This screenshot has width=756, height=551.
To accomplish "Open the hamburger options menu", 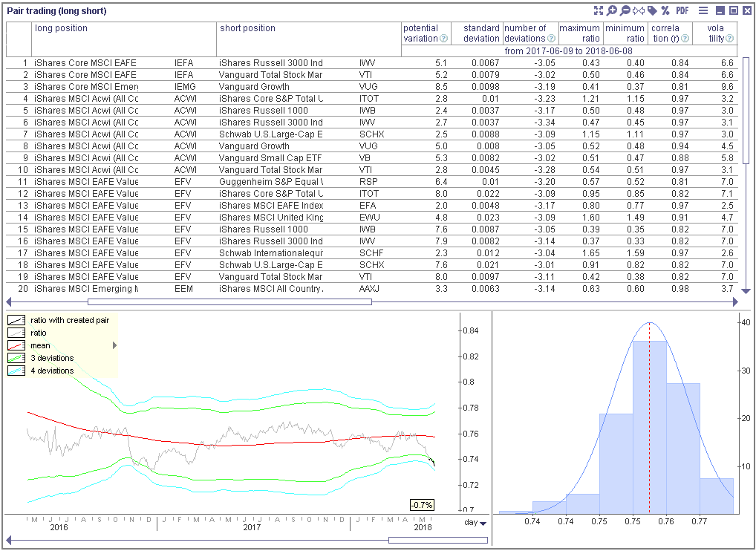I will [x=703, y=10].
